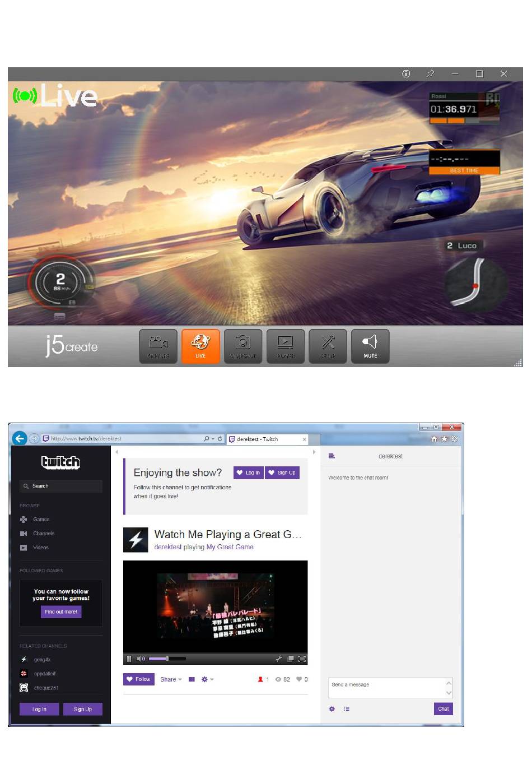Go back with the browser back arrow
Screen dimensions: 532x783
click(x=20, y=438)
